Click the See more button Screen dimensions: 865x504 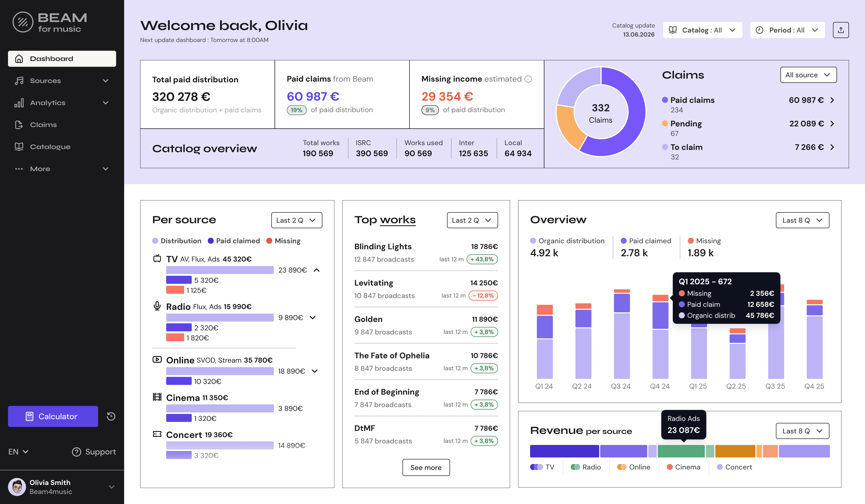tap(426, 467)
